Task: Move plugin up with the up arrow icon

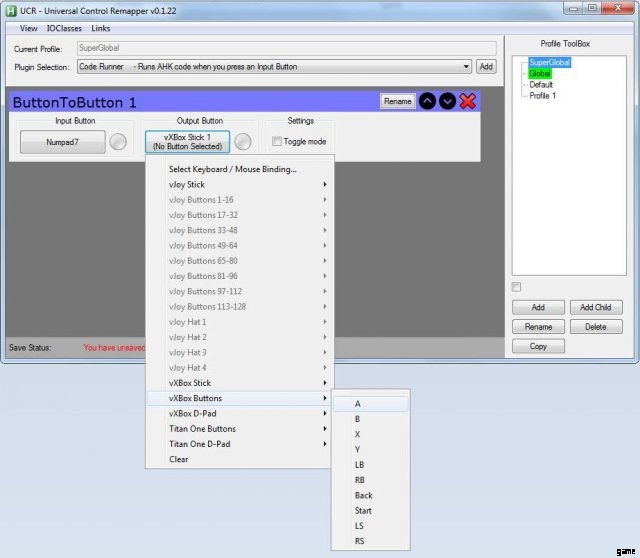Action: [x=427, y=101]
